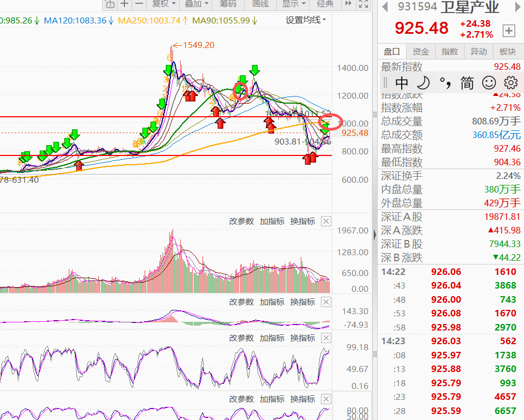This screenshot has height=420, width=524.
Task: Click the green sell arrow under 1549.20 peak
Action: [169, 70]
